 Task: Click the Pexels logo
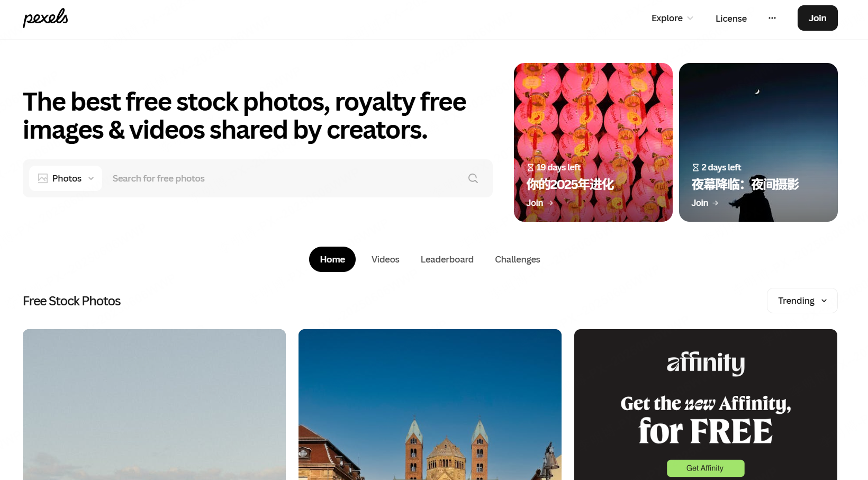[x=46, y=18]
